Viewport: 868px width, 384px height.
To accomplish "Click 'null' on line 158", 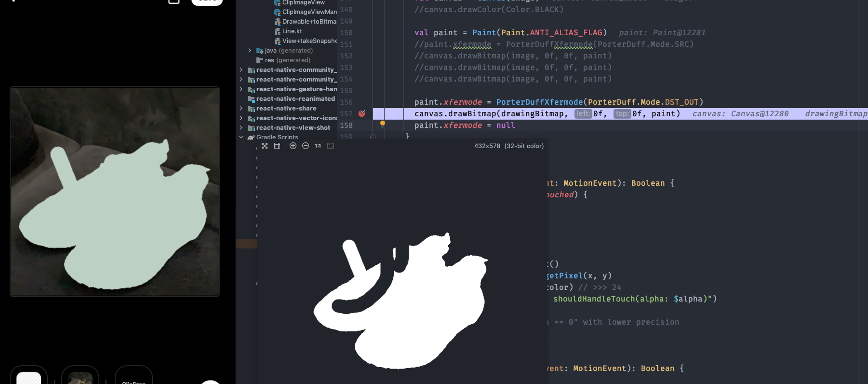I will (506, 125).
